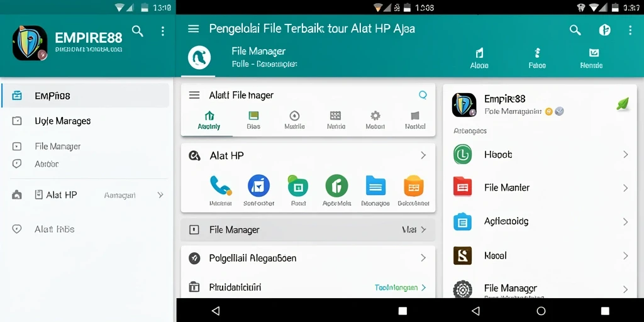
Task: Tap the grey checkmark badge beside Pole Merraganinr
Action: pos(559,111)
